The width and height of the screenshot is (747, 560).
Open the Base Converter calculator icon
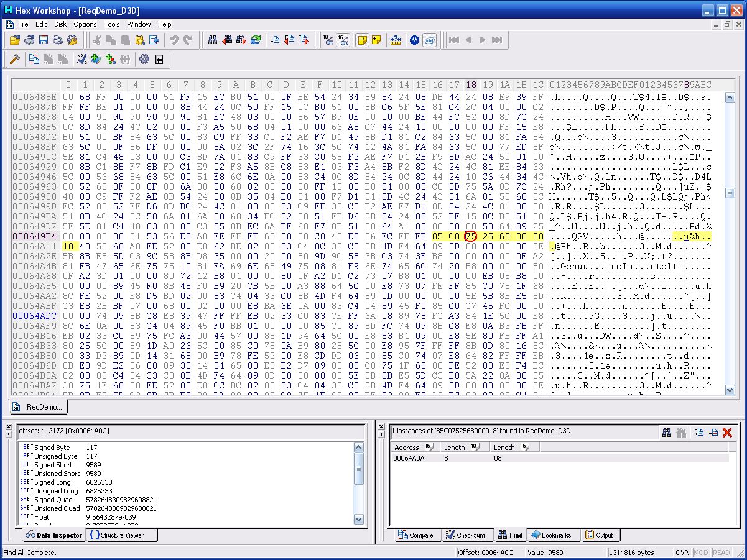pos(159,60)
